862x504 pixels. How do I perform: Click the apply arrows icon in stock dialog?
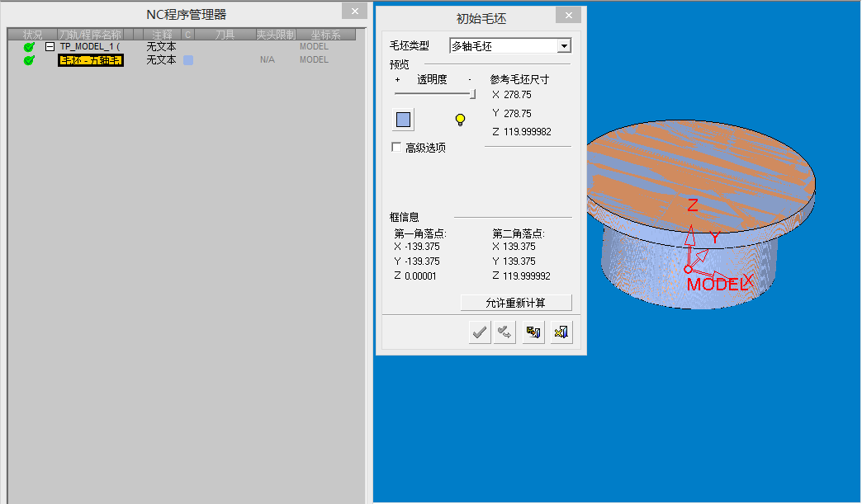[504, 332]
